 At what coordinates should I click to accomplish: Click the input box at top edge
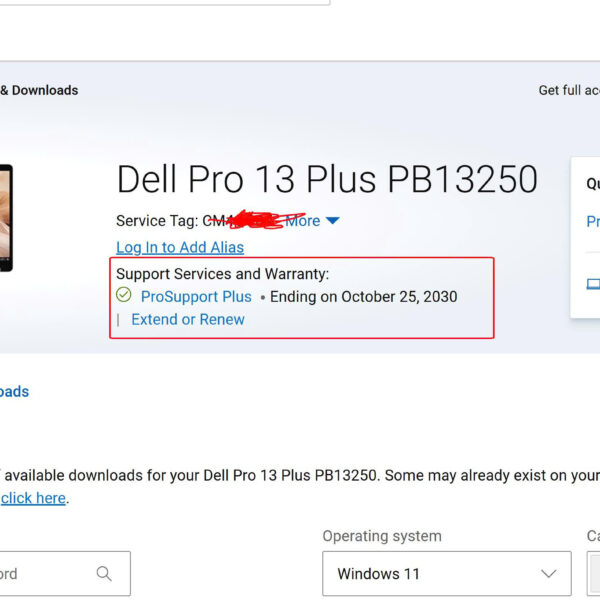(165, 2)
